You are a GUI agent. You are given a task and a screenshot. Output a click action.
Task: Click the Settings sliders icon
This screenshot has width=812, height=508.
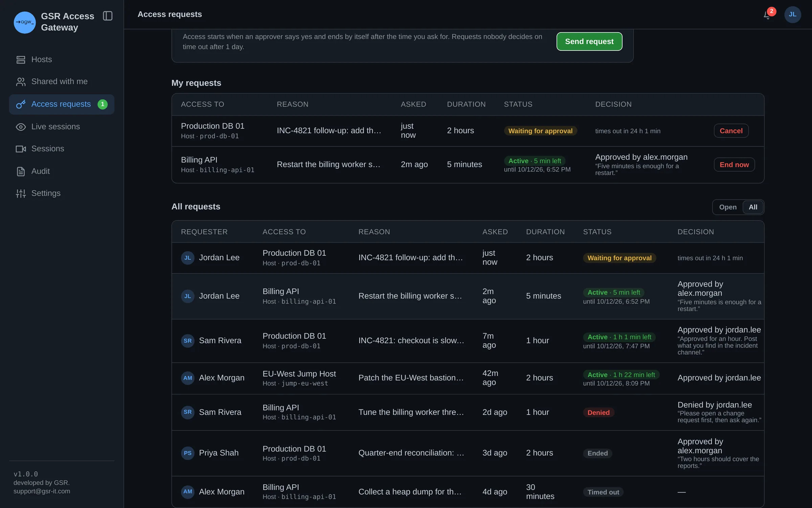[x=21, y=193]
